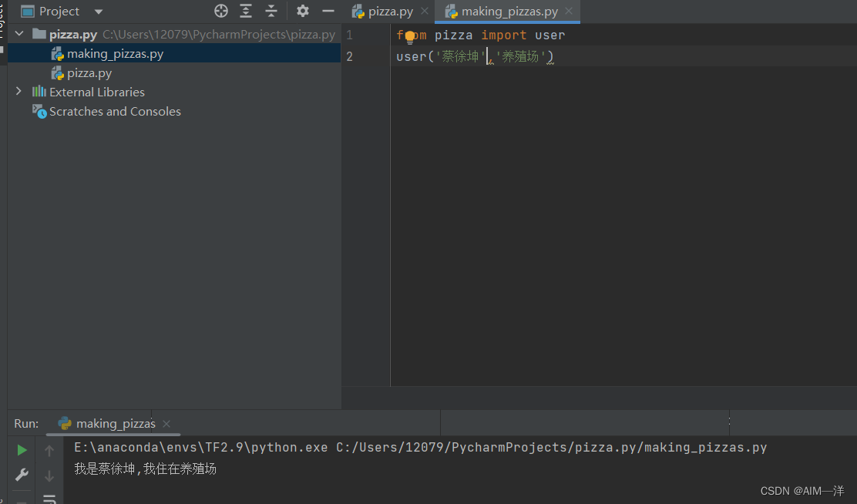
Task: Switch to the making_pizzas.py editor tab
Action: tap(509, 12)
